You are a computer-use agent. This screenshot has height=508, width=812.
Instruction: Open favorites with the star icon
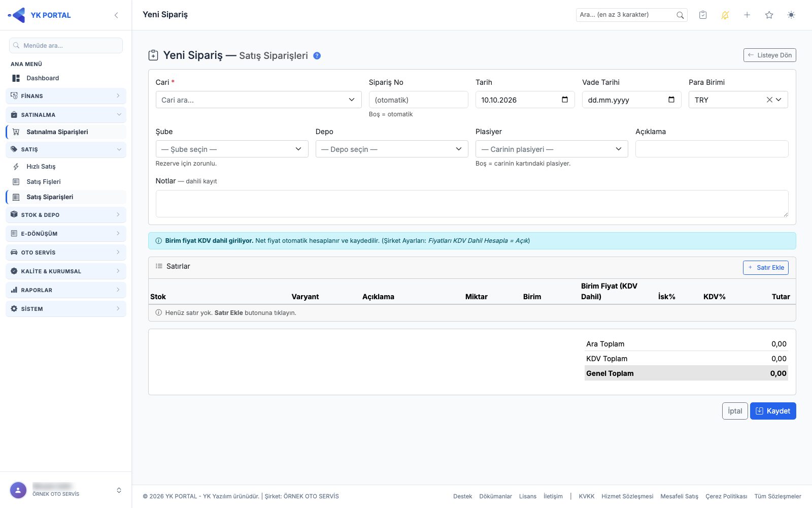pyautogui.click(x=769, y=15)
